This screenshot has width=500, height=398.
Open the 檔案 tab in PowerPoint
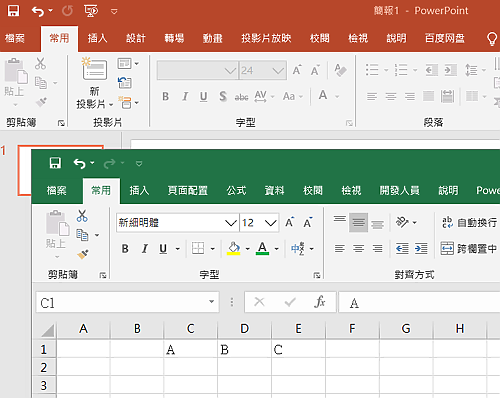pyautogui.click(x=15, y=38)
